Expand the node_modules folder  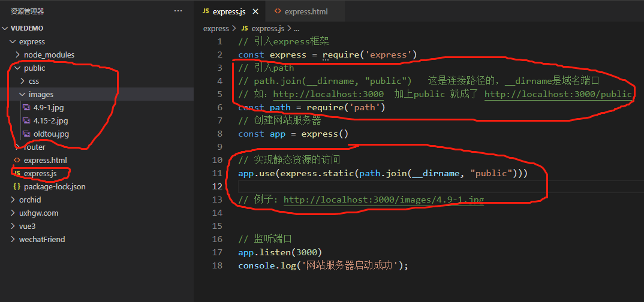click(17, 55)
